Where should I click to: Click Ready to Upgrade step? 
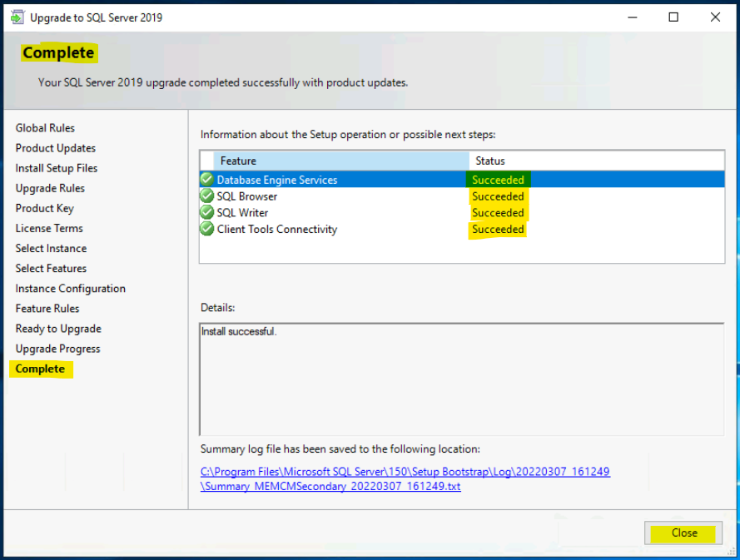point(58,329)
